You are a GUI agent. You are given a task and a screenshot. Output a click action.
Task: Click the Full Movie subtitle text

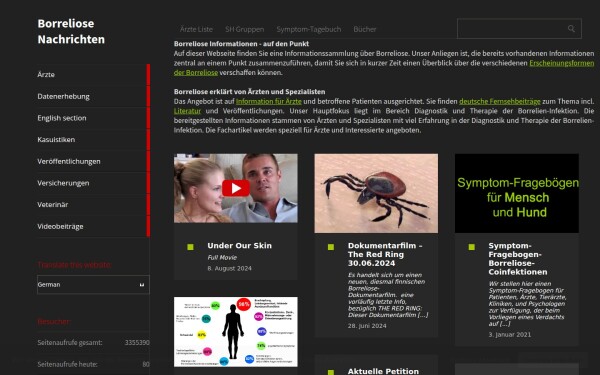click(222, 258)
